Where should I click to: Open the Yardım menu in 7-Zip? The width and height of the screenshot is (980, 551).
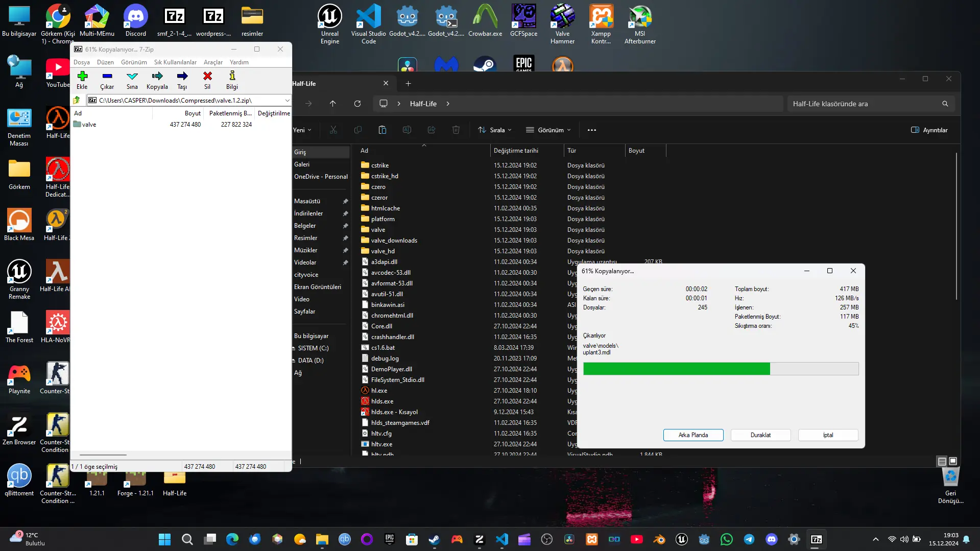(x=239, y=62)
